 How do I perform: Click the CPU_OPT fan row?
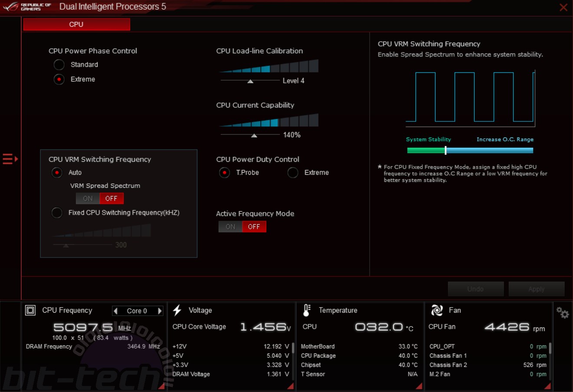(x=488, y=346)
